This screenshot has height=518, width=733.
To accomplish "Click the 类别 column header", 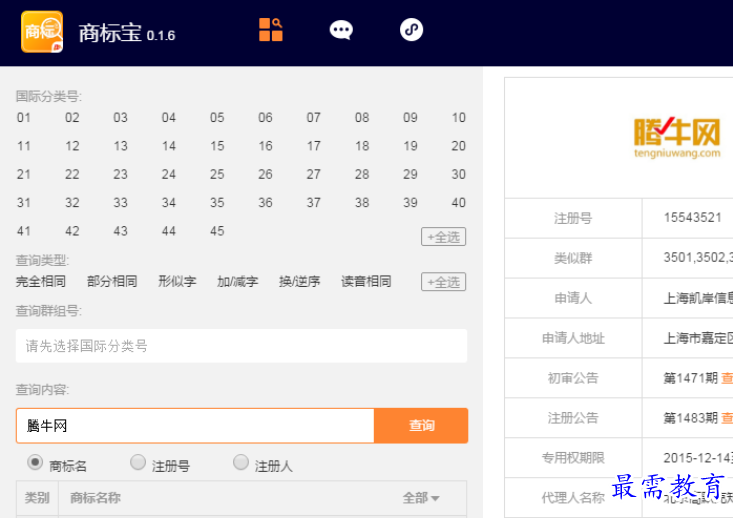I will click(37, 498).
